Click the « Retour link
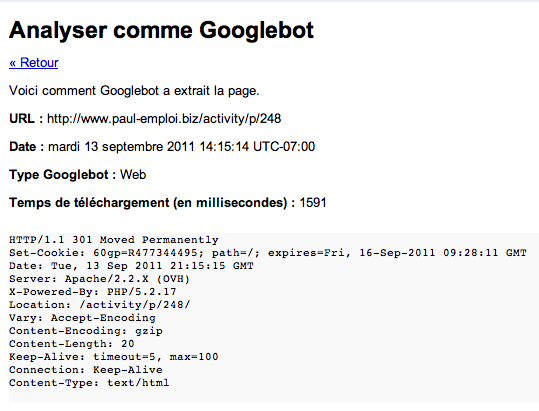This screenshot has height=411, width=539. [x=34, y=63]
